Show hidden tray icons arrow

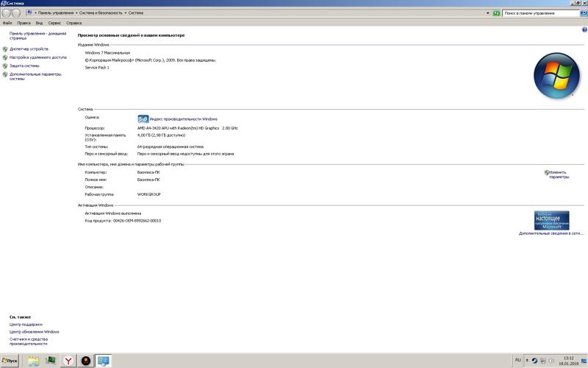tap(527, 361)
